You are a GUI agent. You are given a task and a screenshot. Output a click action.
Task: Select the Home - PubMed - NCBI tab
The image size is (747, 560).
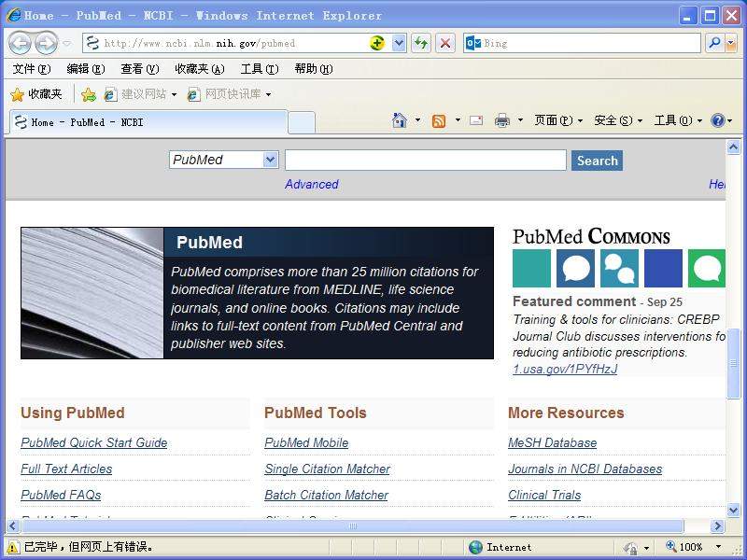pos(148,122)
